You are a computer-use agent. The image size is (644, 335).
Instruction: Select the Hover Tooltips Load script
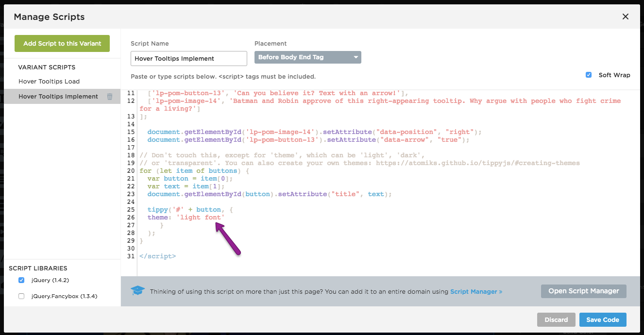tap(49, 81)
